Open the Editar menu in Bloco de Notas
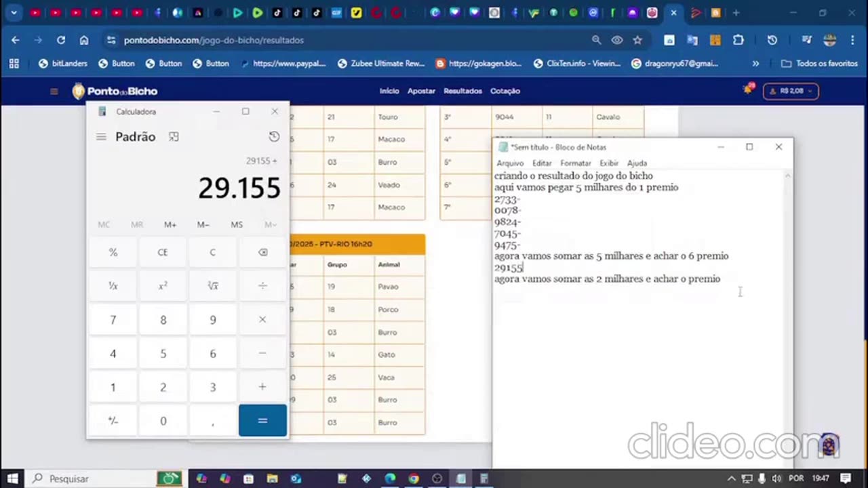This screenshot has width=868, height=488. [542, 163]
